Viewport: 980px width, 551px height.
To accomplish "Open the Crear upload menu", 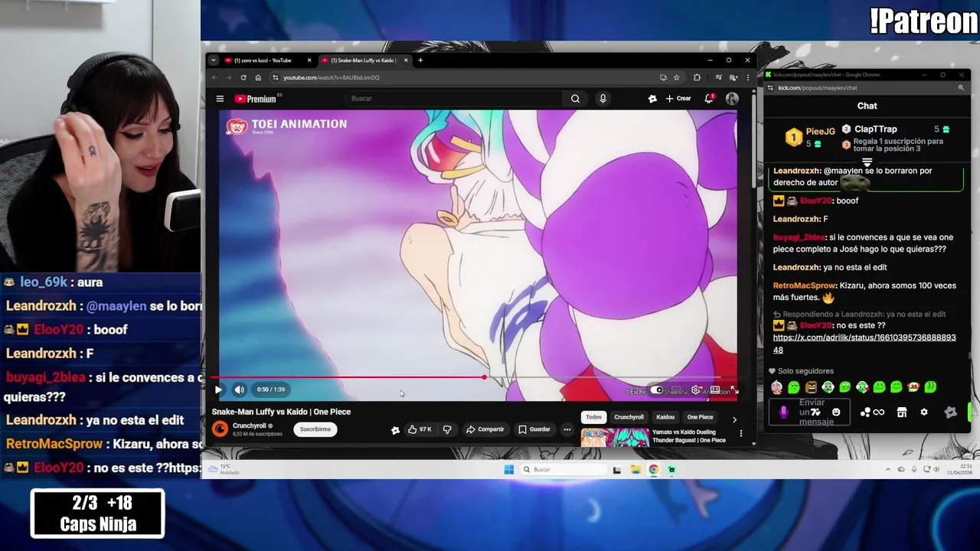I will point(678,98).
